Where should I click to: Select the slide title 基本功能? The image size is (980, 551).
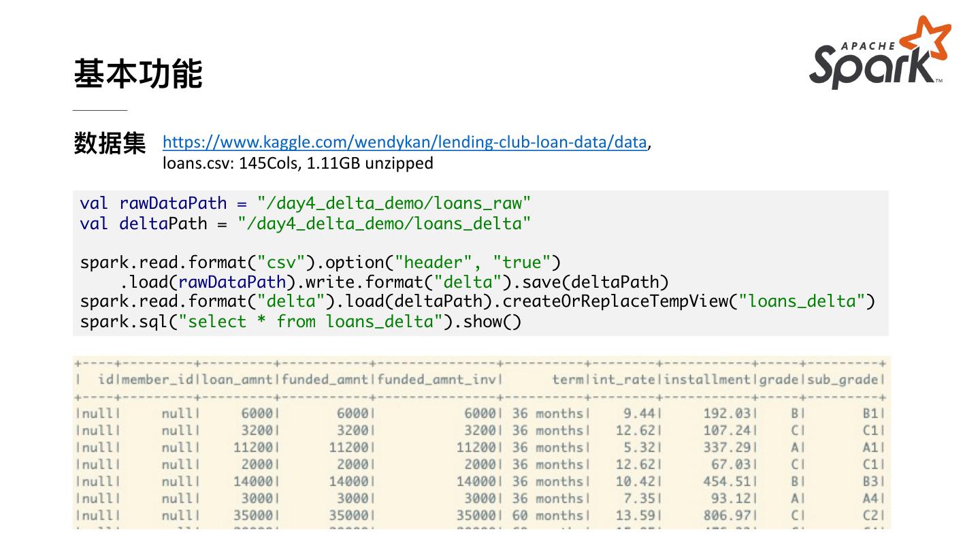(x=138, y=73)
